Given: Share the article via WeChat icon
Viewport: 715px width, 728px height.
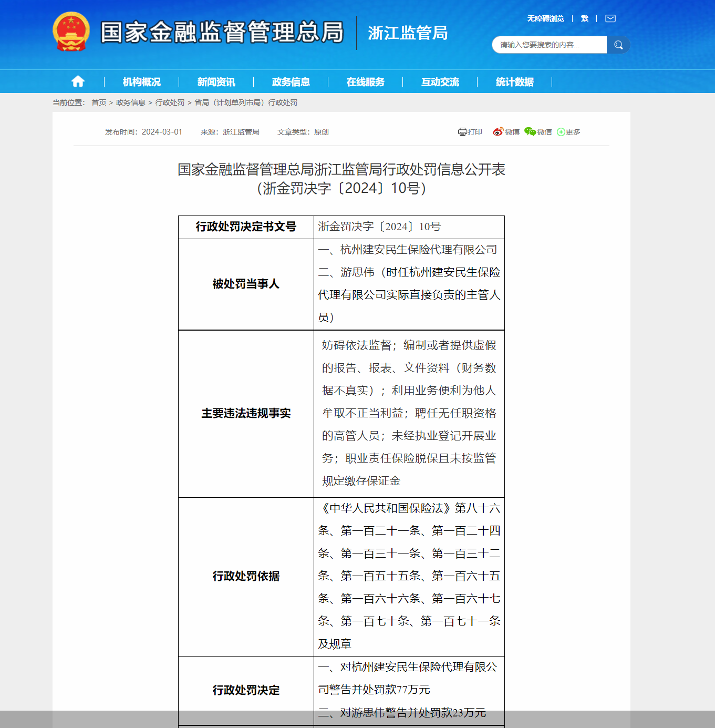Looking at the screenshot, I should [x=530, y=132].
